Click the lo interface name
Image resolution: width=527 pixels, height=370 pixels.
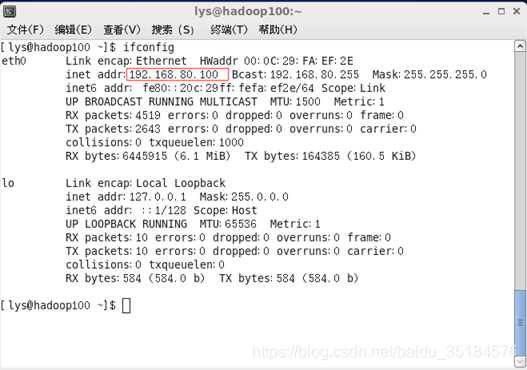[8, 183]
